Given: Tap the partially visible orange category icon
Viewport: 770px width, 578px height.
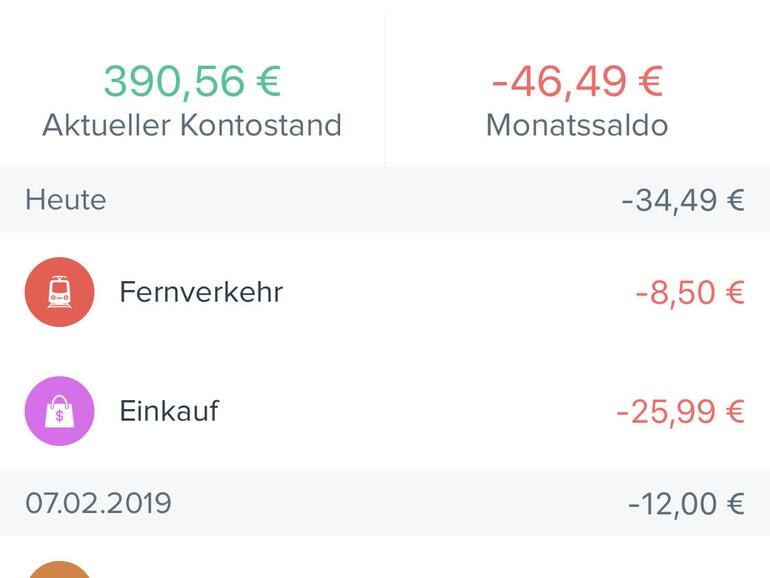Looking at the screenshot, I should pos(60,570).
